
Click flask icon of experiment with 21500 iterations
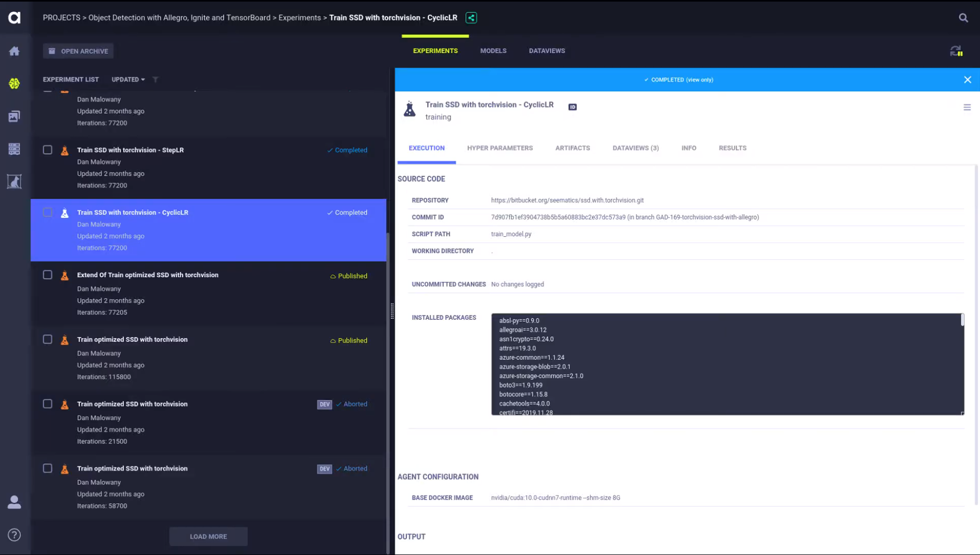(65, 405)
